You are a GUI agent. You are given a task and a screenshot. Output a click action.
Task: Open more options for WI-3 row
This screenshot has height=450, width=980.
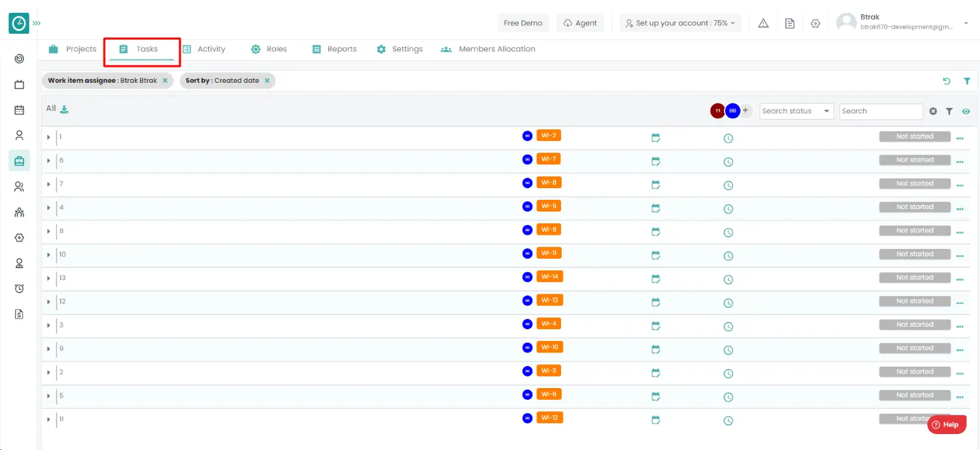[x=960, y=373]
